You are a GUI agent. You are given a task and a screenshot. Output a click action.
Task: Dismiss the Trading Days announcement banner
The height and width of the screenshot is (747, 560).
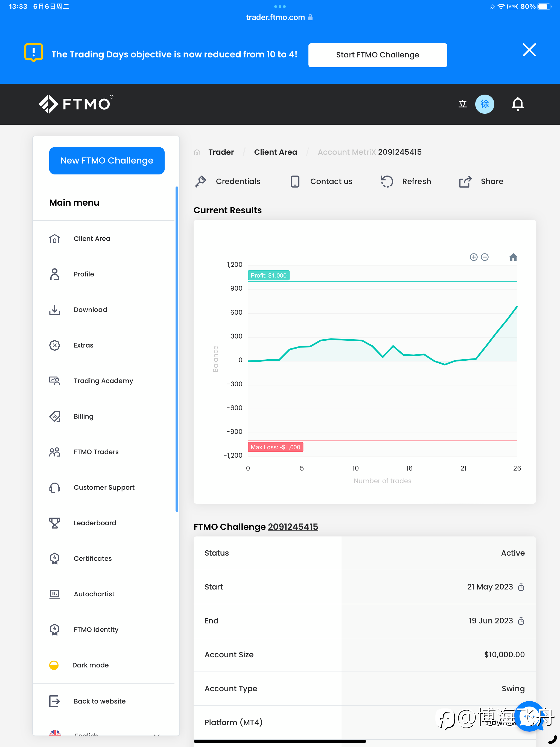tap(529, 50)
